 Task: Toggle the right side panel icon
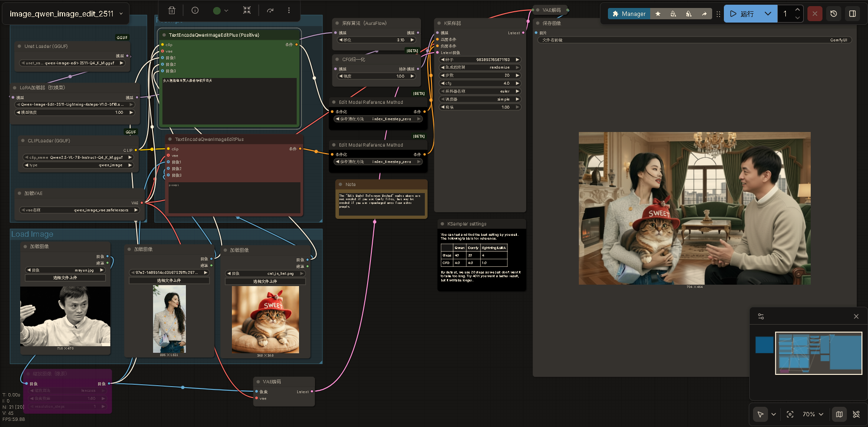click(853, 14)
